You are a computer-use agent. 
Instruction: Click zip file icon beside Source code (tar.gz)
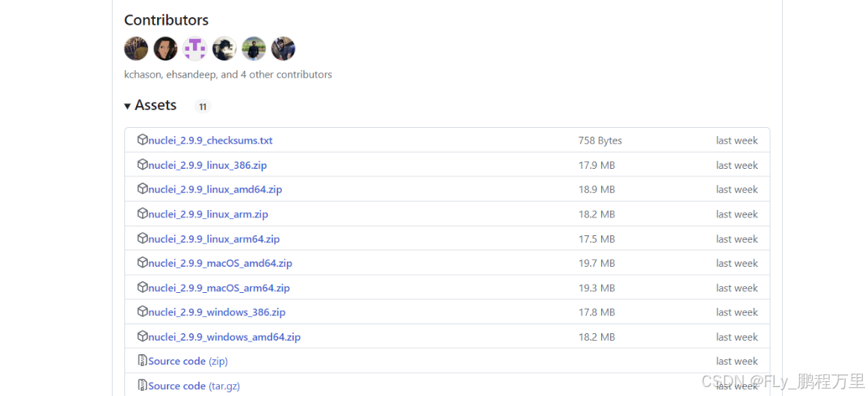[142, 385]
